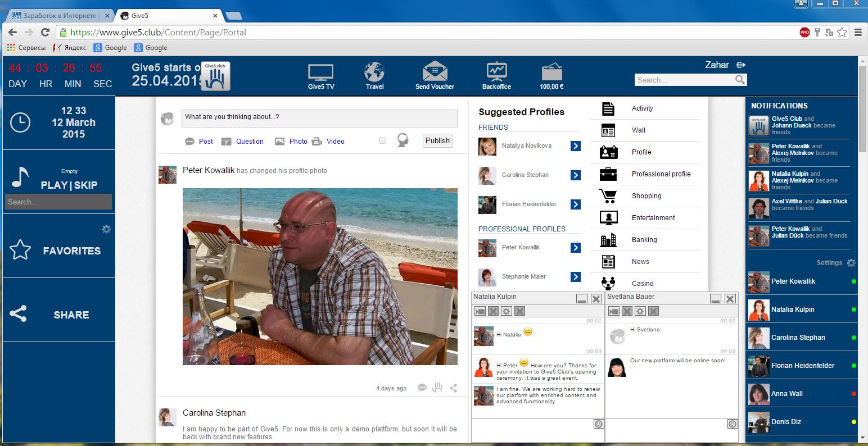Screen dimensions: 868x446
Task: Open the emoji picker in Svetlana Bauer chat
Action: [x=732, y=424]
